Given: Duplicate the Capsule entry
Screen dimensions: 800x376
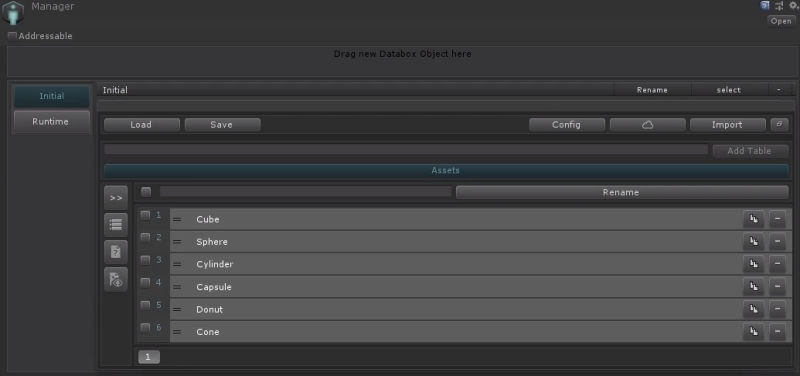Looking at the screenshot, I should (x=754, y=287).
